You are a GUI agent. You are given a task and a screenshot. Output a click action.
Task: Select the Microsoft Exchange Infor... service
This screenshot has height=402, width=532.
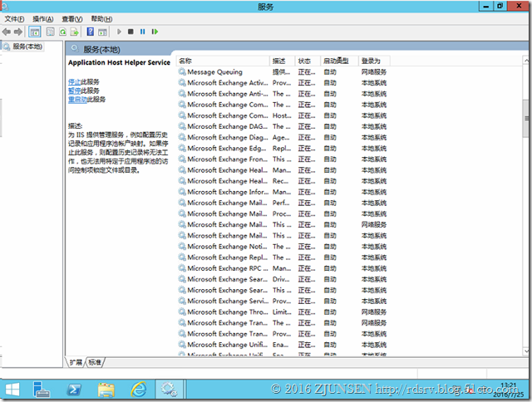[x=283, y=192]
